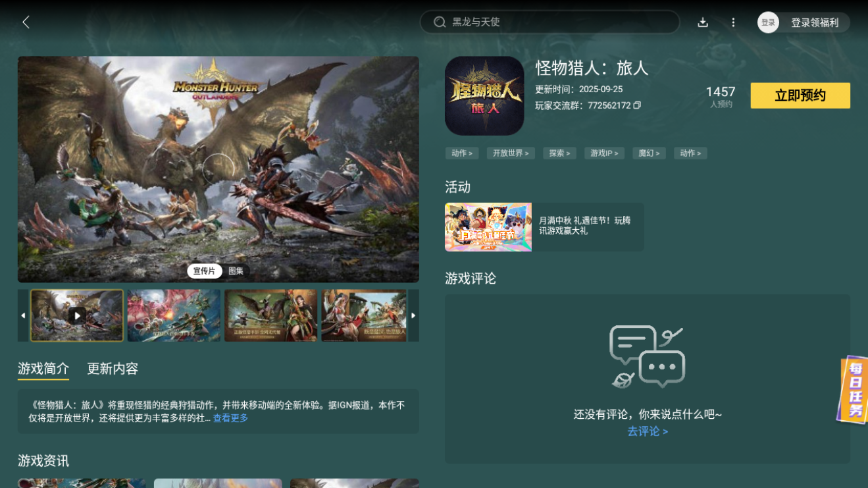The image size is (868, 488).
Task: Show more thumbnails with the right arrow
Action: (413, 315)
